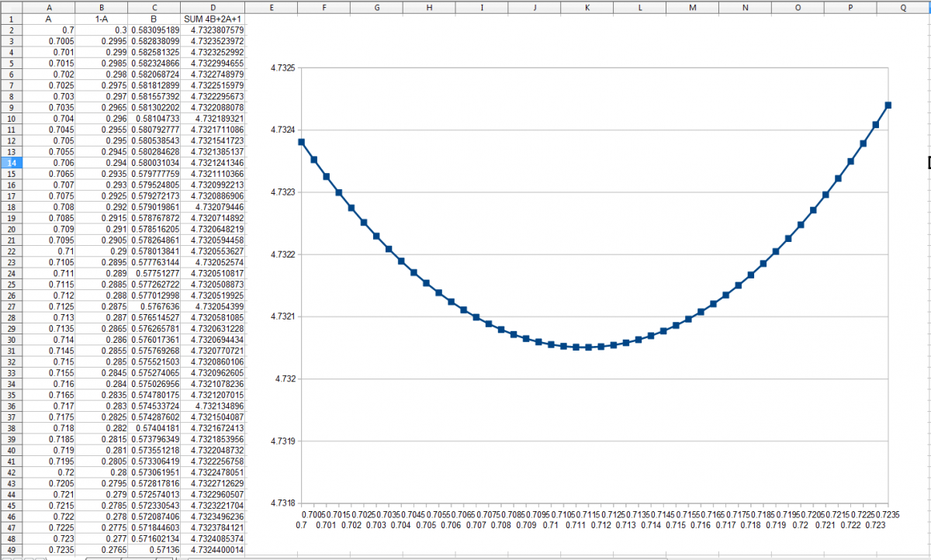This screenshot has height=560, width=931.
Task: Click the 4.7325 y-axis label
Action: coord(282,68)
